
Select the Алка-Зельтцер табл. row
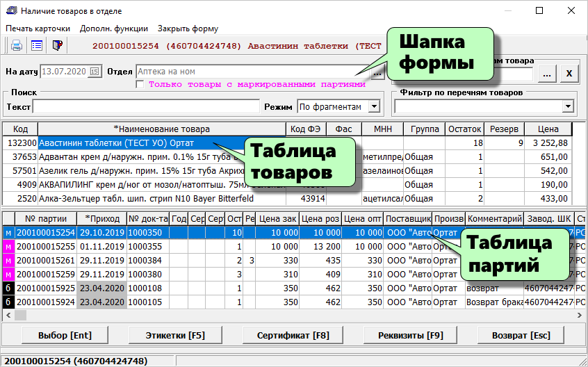point(287,198)
